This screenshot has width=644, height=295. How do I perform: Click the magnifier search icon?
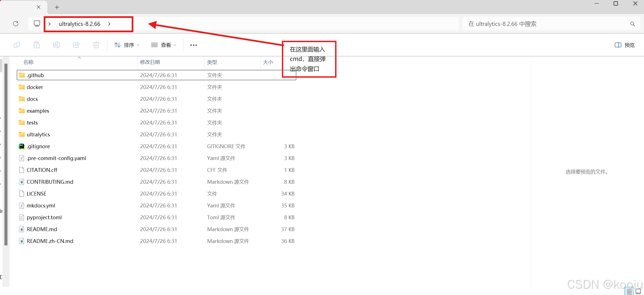pos(632,24)
